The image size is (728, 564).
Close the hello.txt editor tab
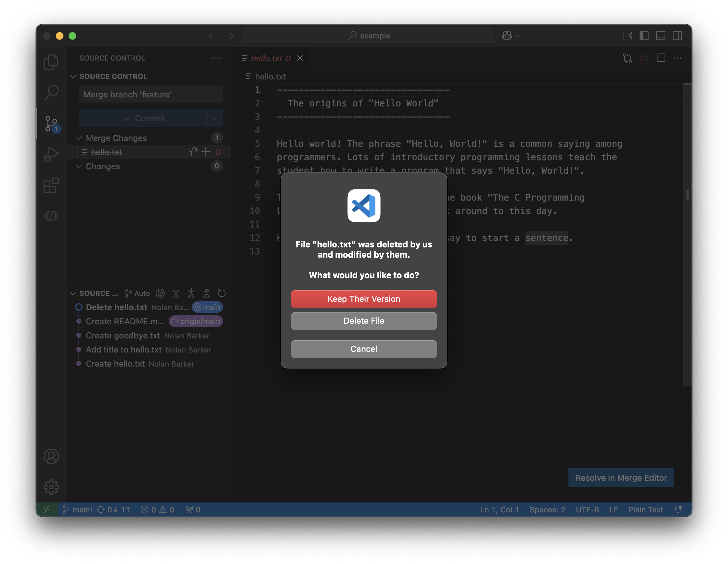pyautogui.click(x=300, y=58)
